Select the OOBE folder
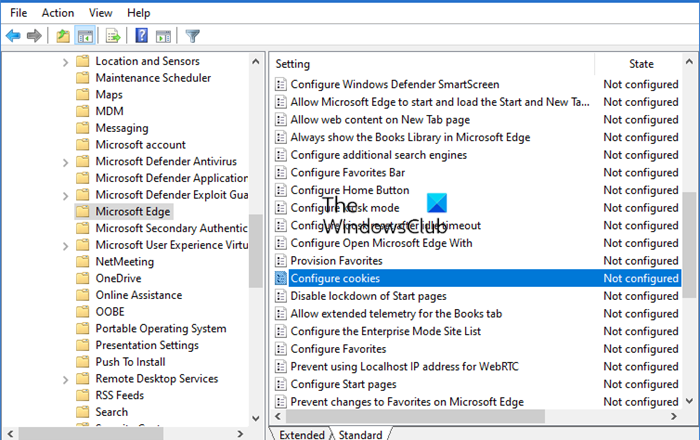 (x=110, y=312)
